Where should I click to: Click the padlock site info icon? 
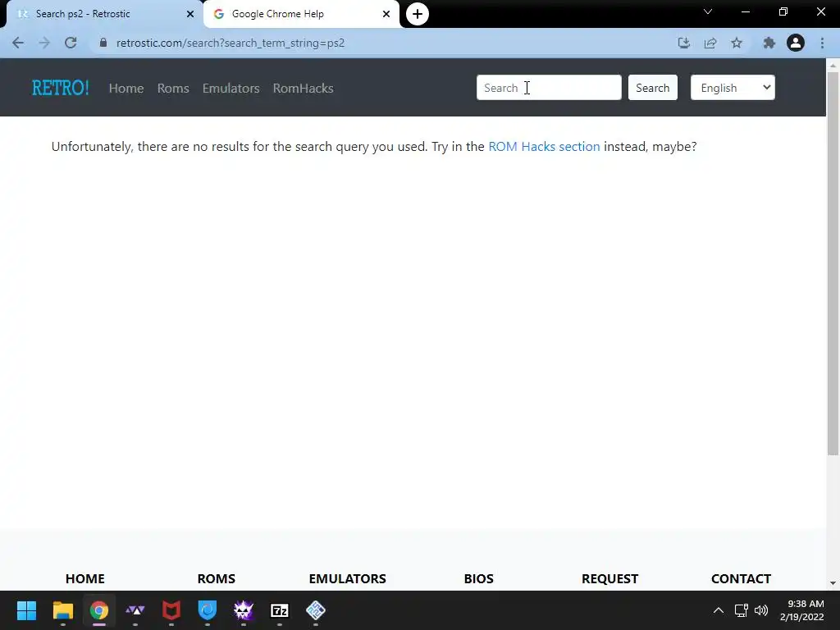click(103, 43)
